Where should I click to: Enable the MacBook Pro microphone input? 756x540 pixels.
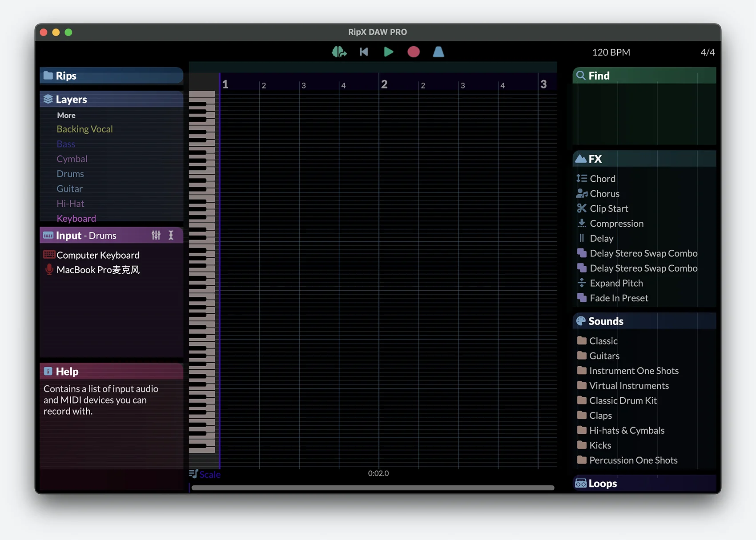(x=98, y=270)
